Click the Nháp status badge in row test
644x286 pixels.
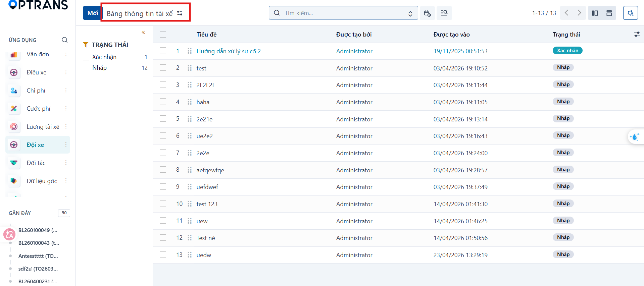pyautogui.click(x=563, y=67)
